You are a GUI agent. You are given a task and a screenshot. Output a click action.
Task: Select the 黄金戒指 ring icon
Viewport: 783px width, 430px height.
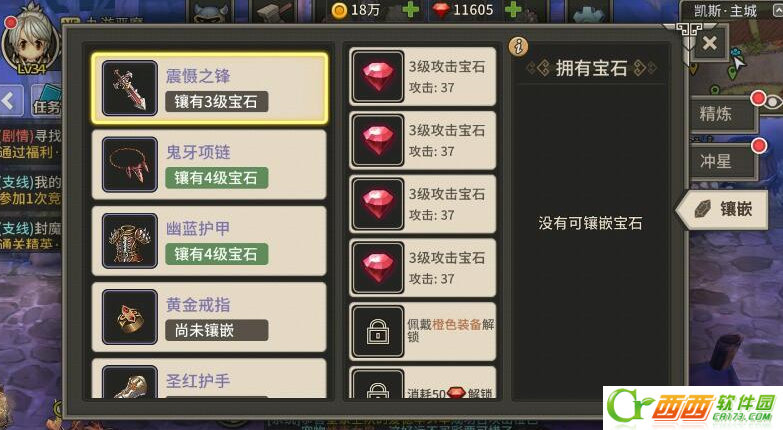130,317
